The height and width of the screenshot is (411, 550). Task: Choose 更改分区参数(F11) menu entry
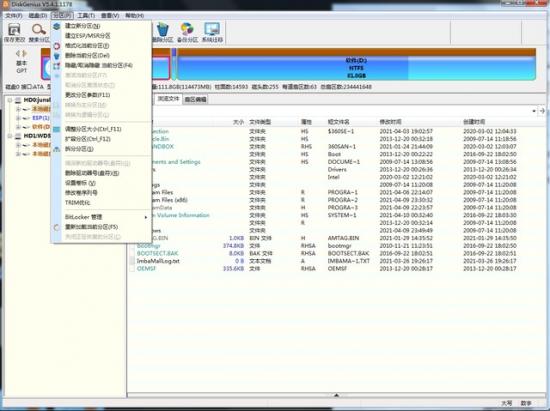click(101, 95)
